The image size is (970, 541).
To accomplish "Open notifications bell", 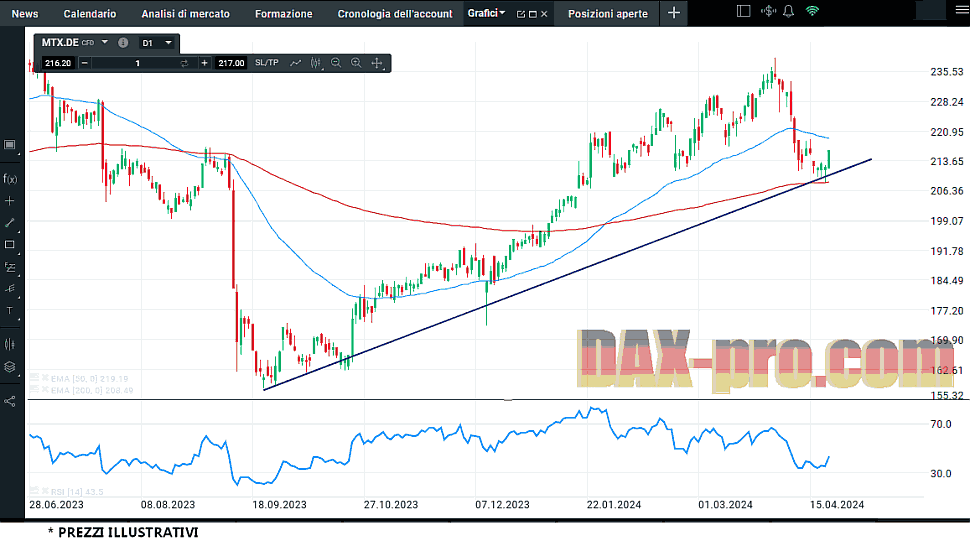I will tap(788, 11).
